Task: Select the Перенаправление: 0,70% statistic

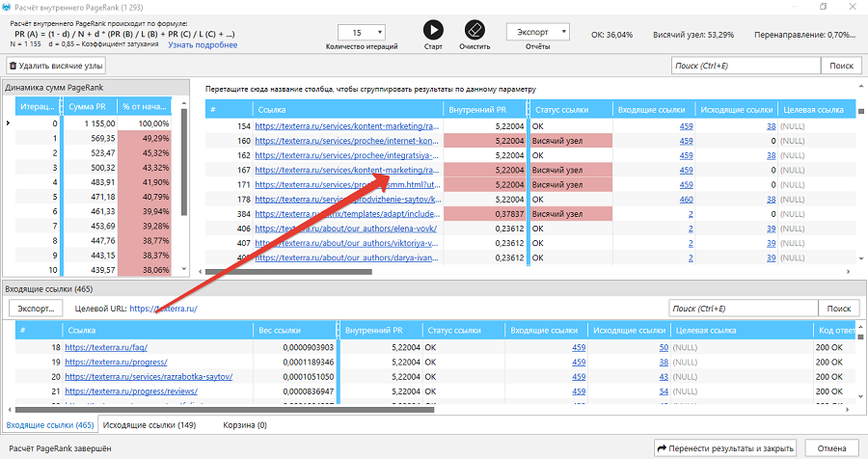Action: click(x=804, y=35)
